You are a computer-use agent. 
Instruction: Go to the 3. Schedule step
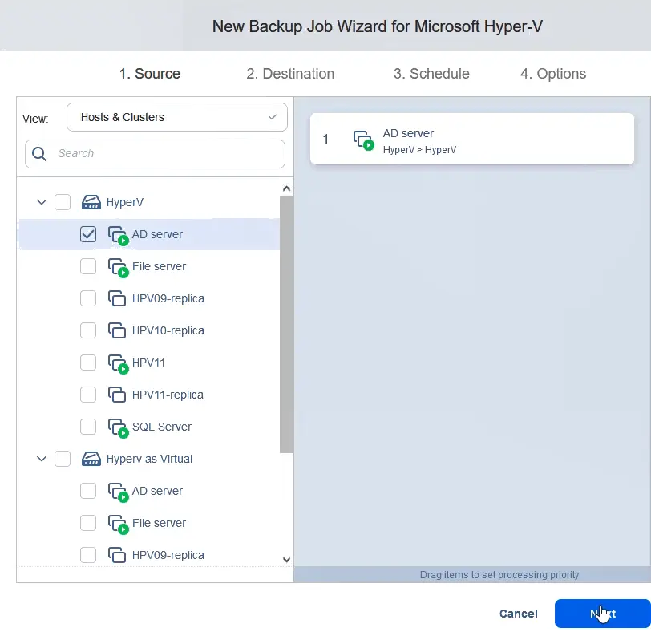(431, 74)
